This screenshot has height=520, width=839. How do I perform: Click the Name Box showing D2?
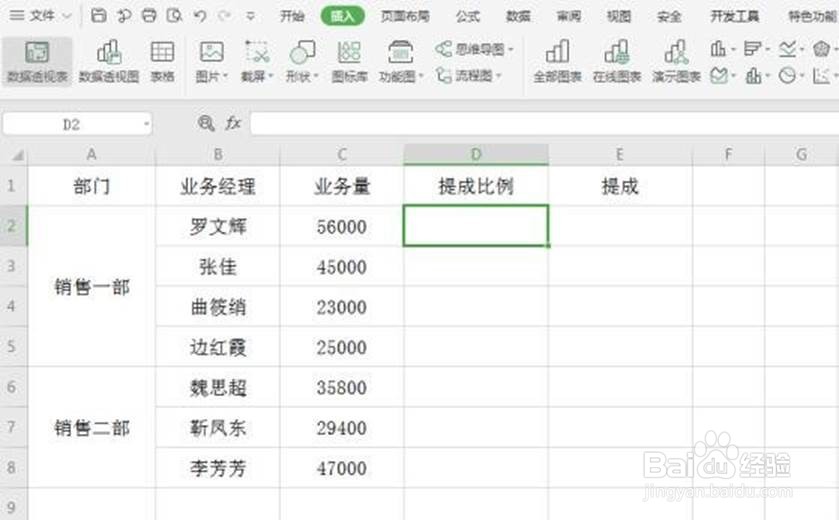[x=72, y=124]
